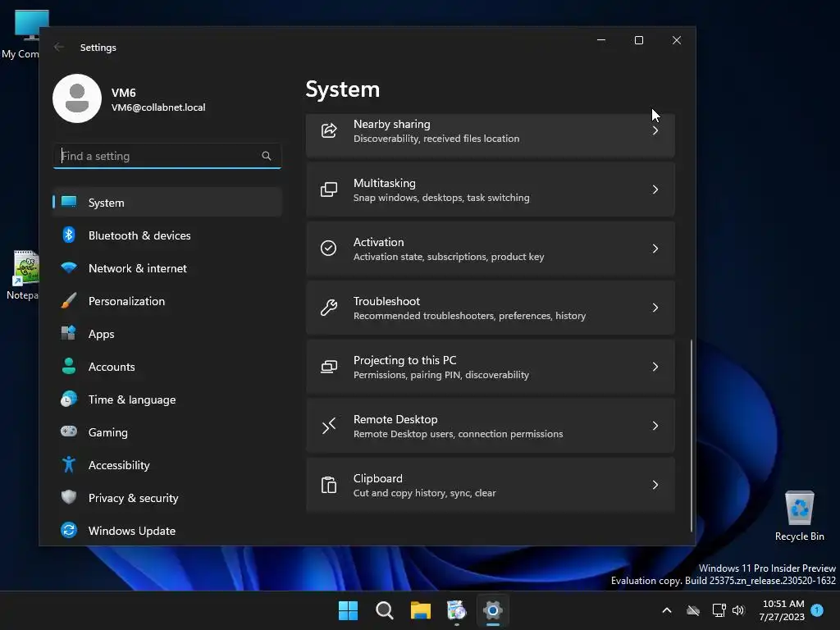
Task: Expand Projecting to this PC chevron
Action: 655,367
